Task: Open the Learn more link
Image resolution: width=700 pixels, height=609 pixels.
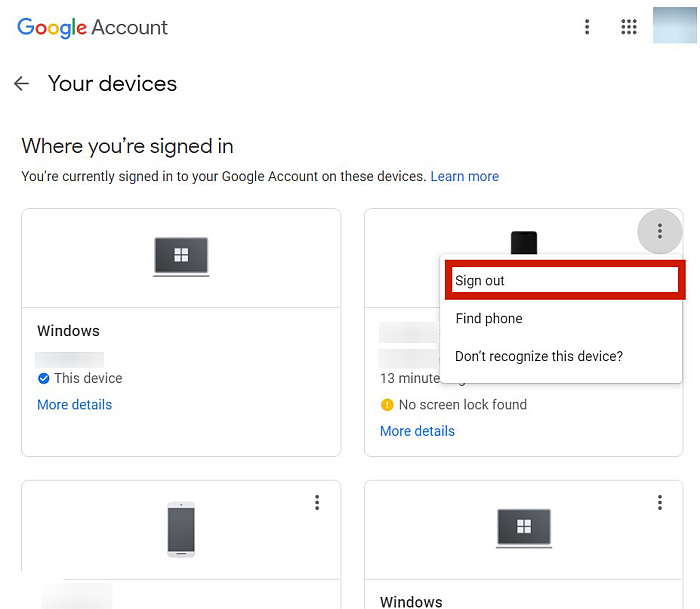Action: [464, 176]
